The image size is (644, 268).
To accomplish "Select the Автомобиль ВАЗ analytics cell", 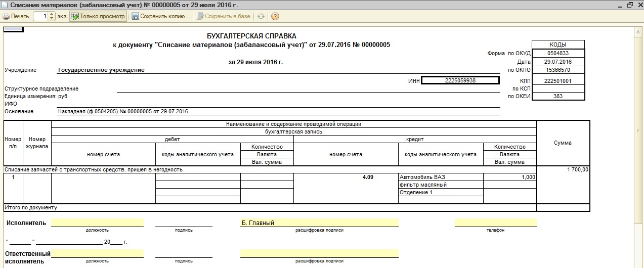I will click(440, 177).
